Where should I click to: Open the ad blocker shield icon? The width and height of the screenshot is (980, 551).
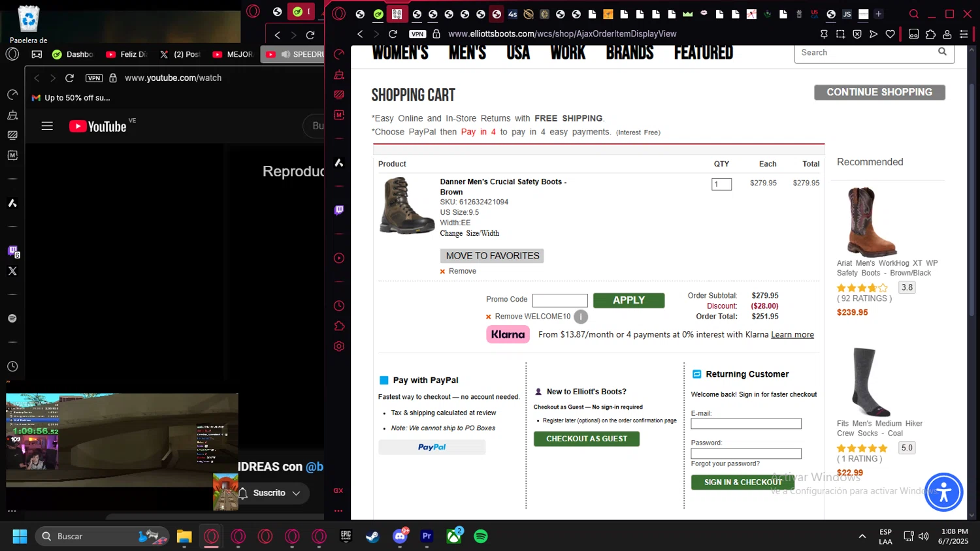coord(857,34)
